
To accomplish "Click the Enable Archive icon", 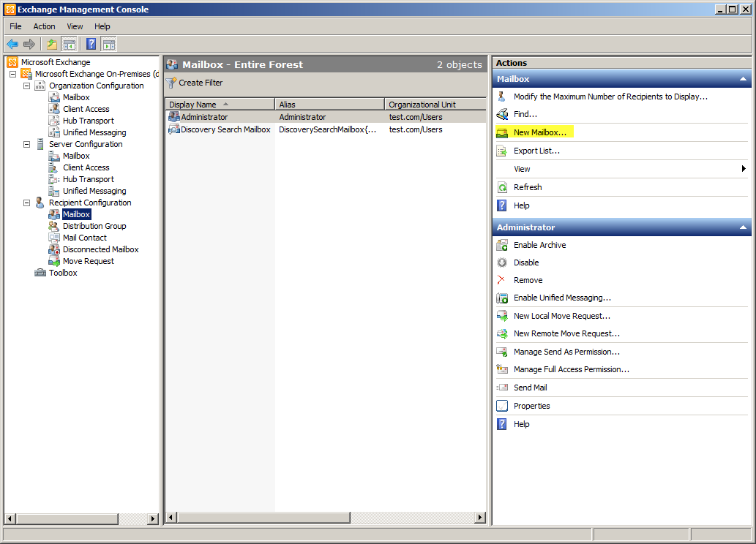I will coord(502,245).
